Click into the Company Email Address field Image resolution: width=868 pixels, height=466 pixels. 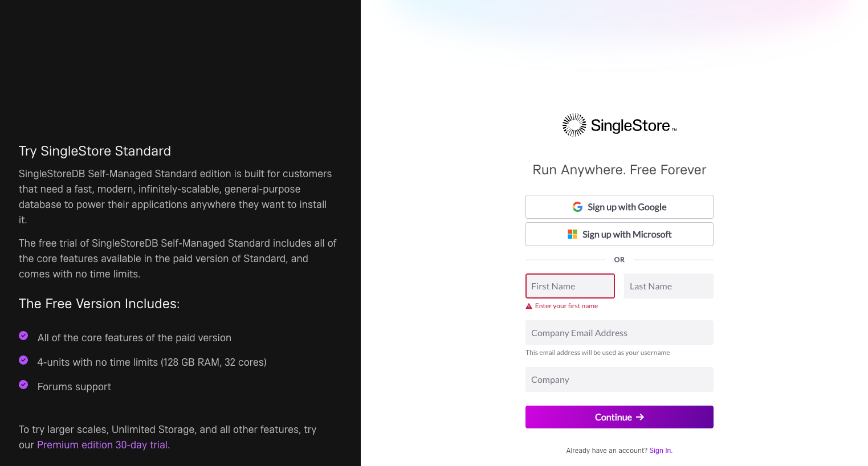click(620, 333)
